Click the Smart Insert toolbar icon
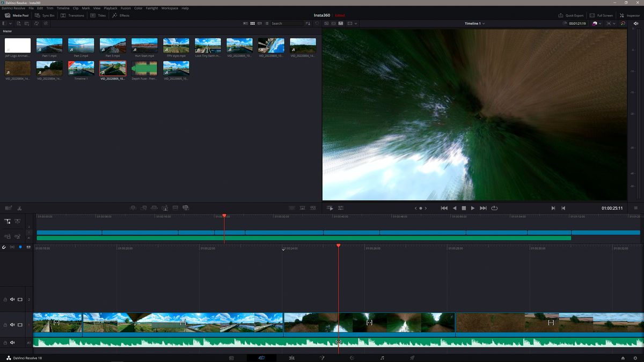Viewport: 644px width, 362px height. (133, 208)
